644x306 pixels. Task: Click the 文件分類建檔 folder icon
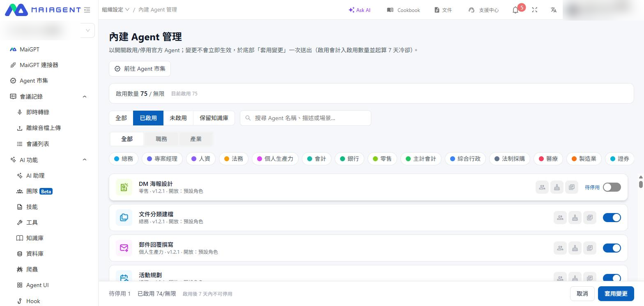coord(124,218)
